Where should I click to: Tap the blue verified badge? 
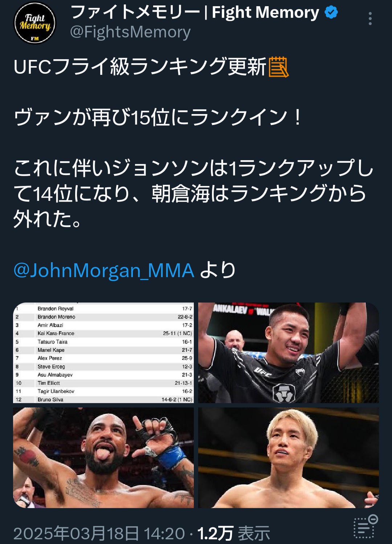point(331,12)
